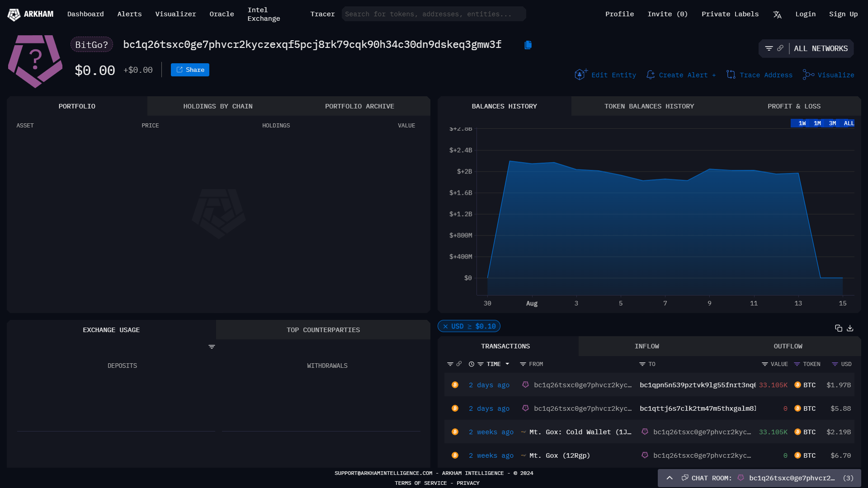Click the bc1qpn5n539pztvk9lg55fnrt3nq recipient address
This screenshot has height=488, width=868.
pos(698,385)
